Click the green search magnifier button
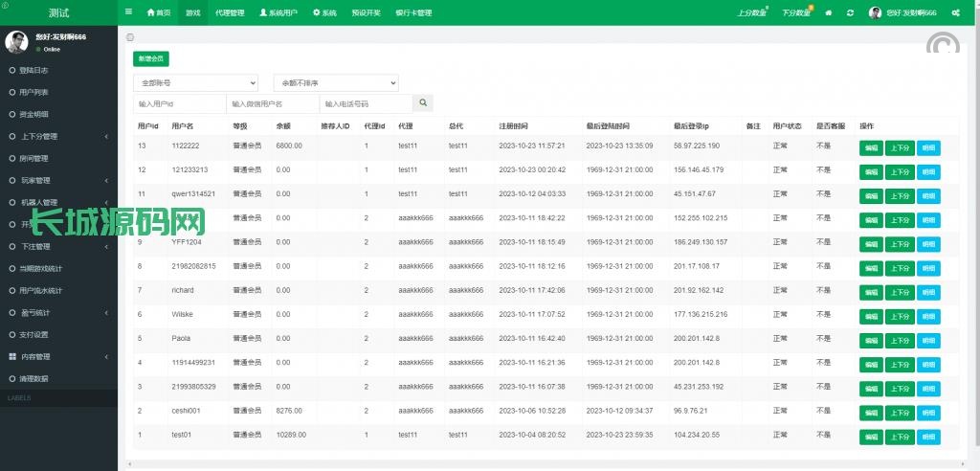This screenshot has height=471, width=980. tap(423, 103)
